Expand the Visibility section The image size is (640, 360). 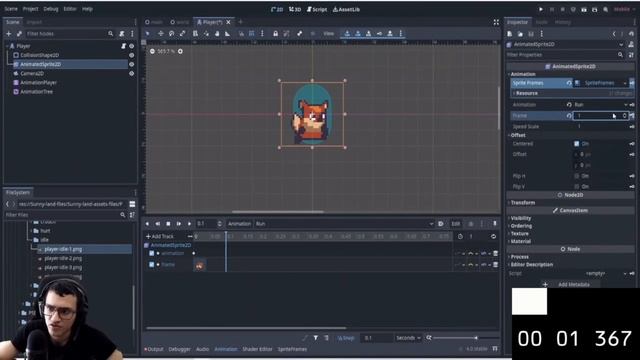pyautogui.click(x=521, y=218)
